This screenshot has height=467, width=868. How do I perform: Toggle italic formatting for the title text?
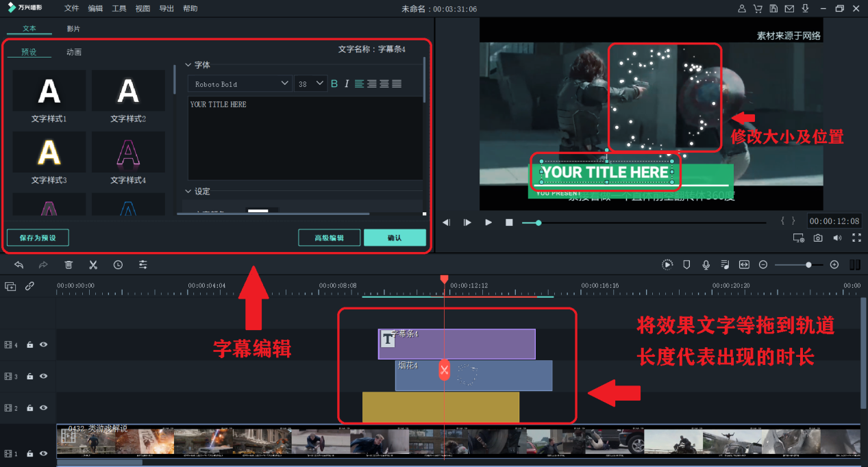(347, 83)
